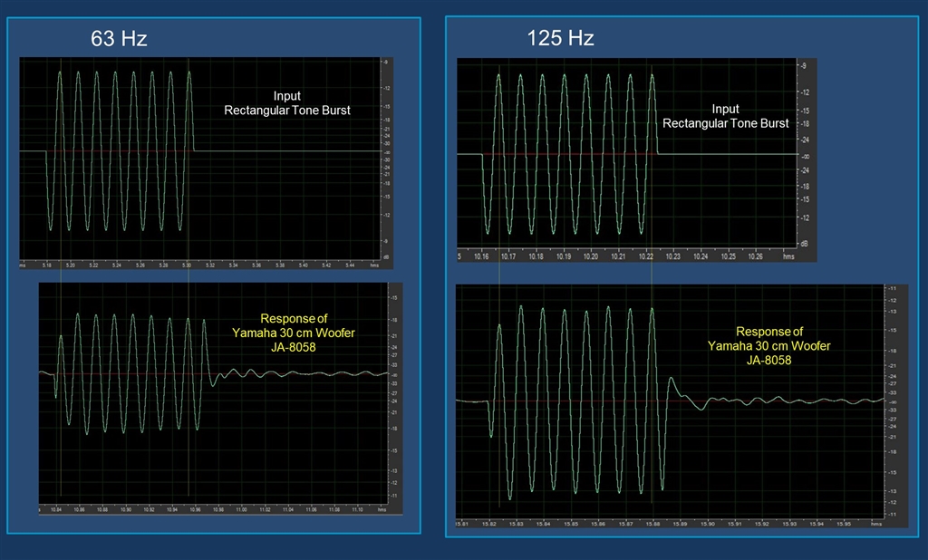Open the 125 Hz input tone burst waveform graph
Image resolution: width=928 pixels, height=560 pixels.
click(637, 159)
